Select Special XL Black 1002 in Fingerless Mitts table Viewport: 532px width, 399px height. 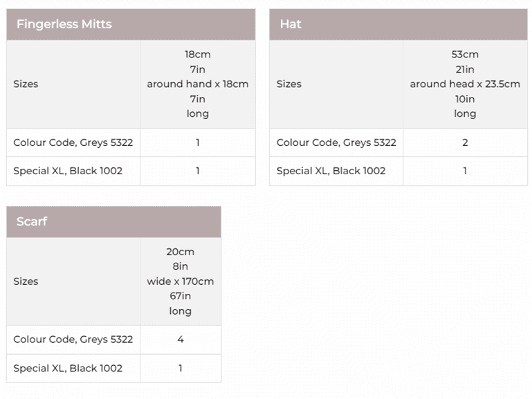[x=68, y=171]
